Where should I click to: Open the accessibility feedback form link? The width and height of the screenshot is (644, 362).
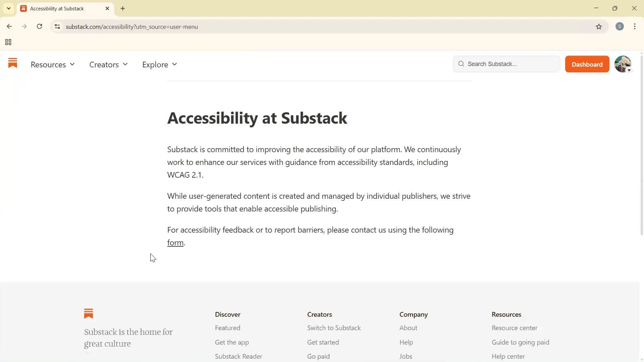click(175, 242)
